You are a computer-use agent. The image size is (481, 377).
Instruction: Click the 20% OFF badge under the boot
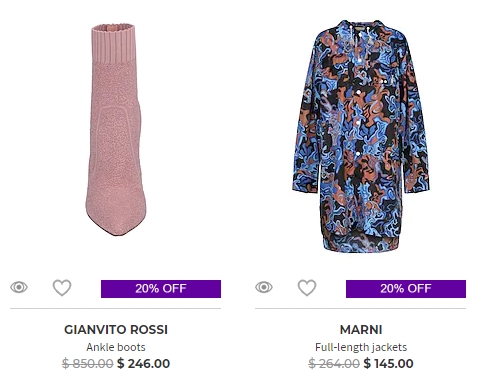[161, 289]
